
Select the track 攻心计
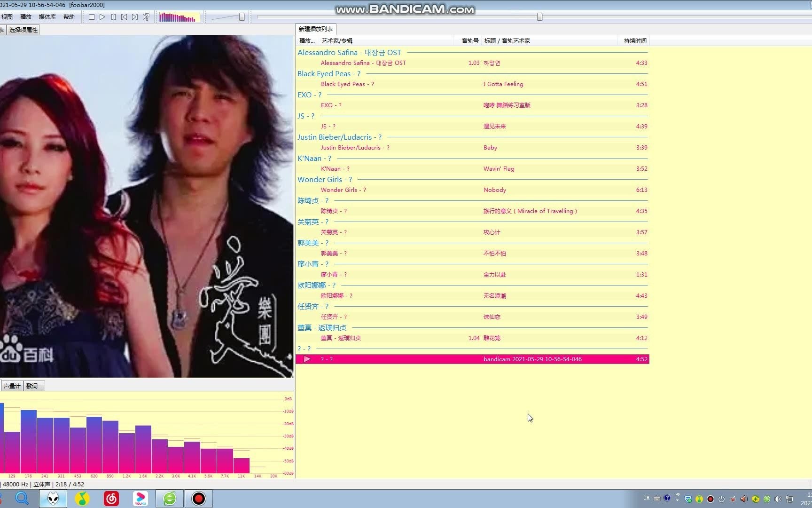coord(472,232)
